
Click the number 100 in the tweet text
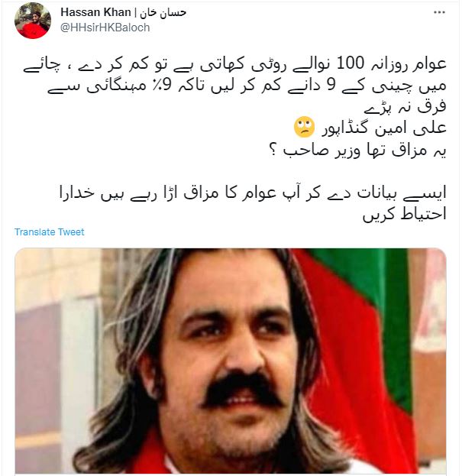pyautogui.click(x=350, y=63)
